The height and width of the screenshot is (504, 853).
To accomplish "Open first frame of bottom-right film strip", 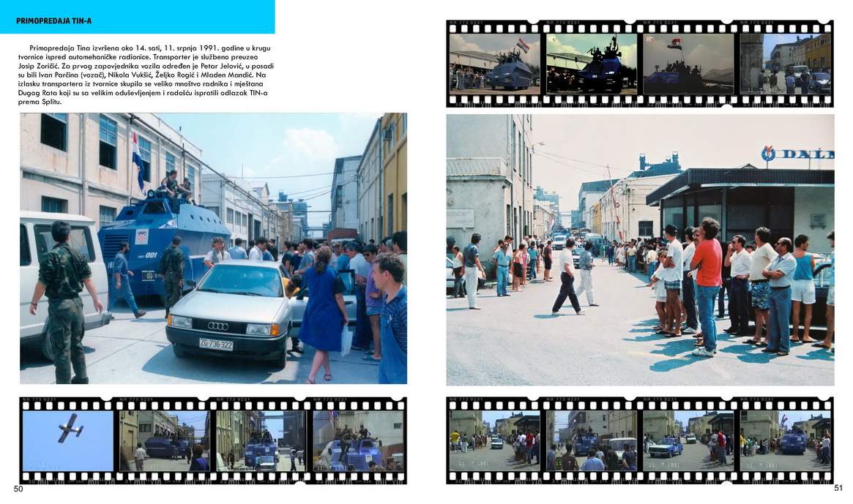I will coord(494,440).
